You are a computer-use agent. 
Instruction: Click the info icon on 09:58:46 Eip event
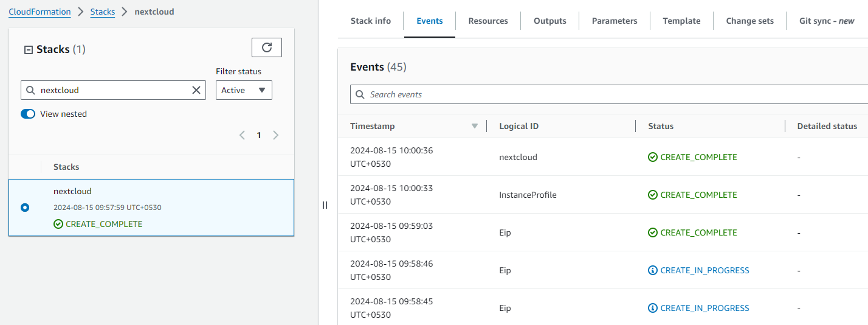[653, 270]
